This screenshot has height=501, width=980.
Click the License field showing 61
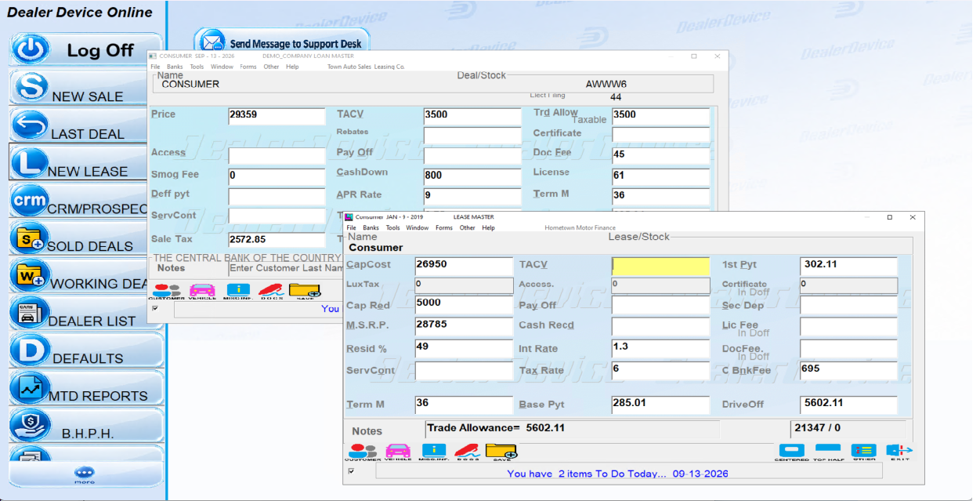click(661, 176)
